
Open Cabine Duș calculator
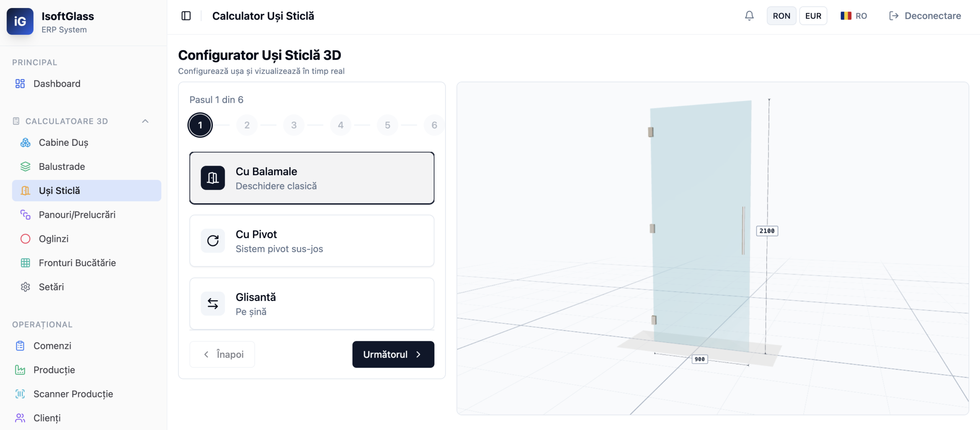tap(64, 143)
